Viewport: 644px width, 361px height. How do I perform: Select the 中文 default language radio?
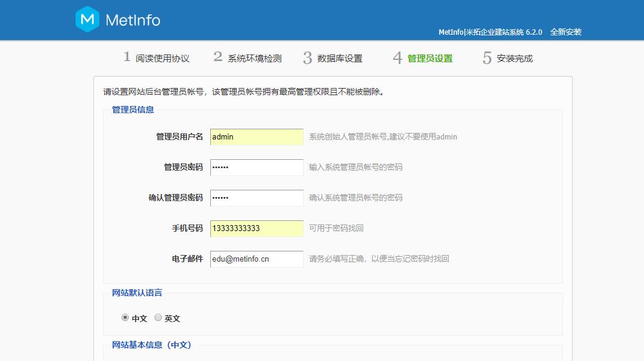[x=125, y=317]
